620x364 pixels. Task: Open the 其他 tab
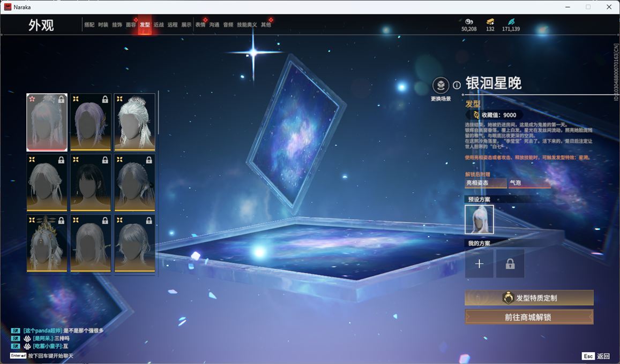[266, 25]
